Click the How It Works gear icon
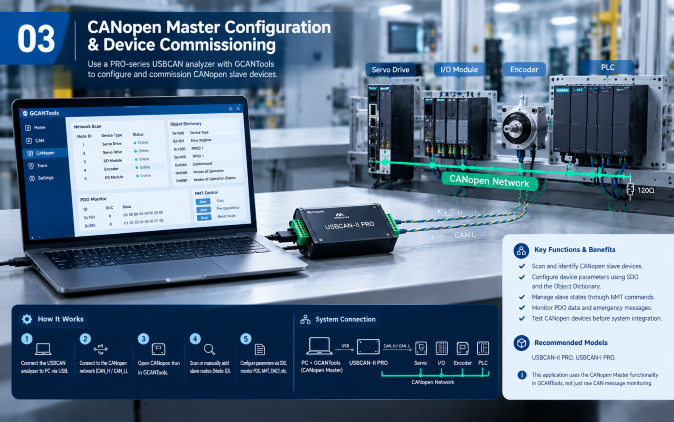This screenshot has height=422, width=674. click(x=27, y=319)
